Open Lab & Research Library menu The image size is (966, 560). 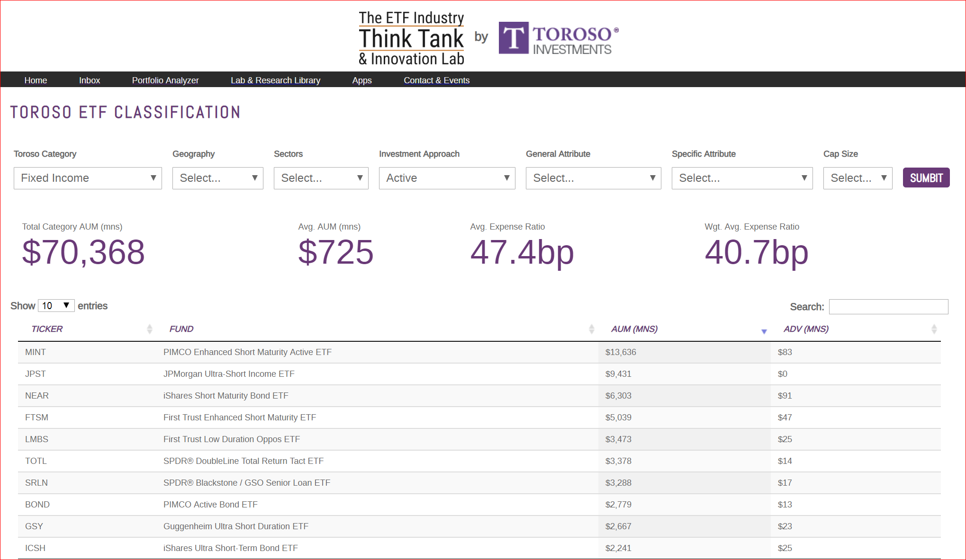(275, 80)
